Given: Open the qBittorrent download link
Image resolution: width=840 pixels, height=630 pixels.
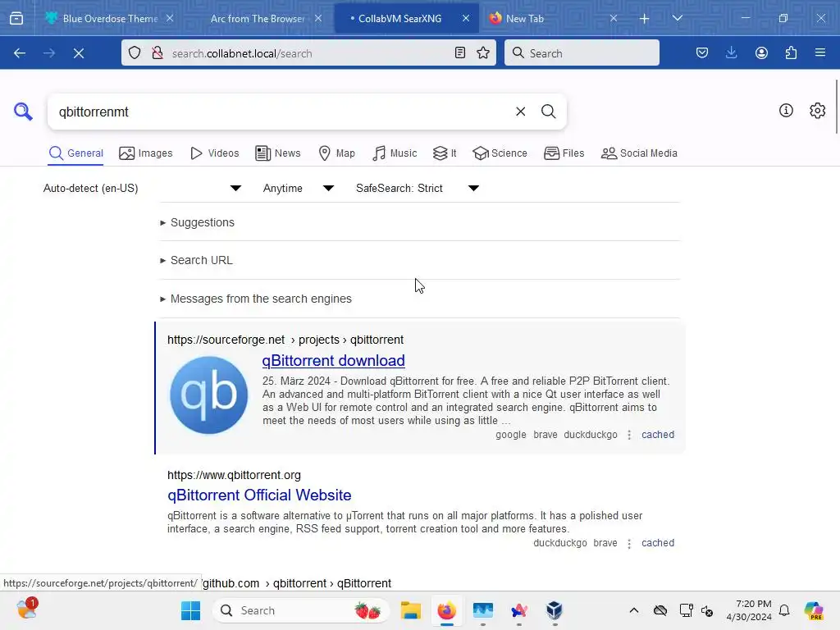Looking at the screenshot, I should tap(333, 361).
